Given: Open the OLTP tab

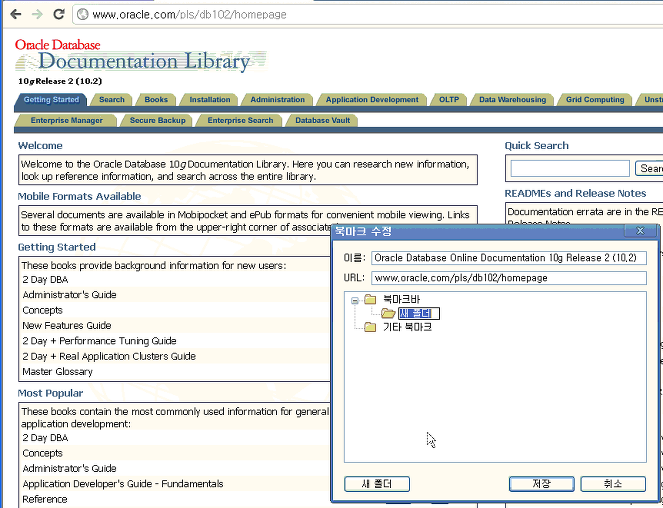Looking at the screenshot, I should coord(449,100).
